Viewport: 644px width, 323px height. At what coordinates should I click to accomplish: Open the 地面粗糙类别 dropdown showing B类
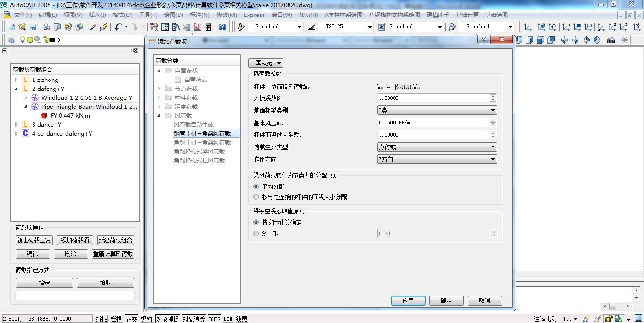click(x=437, y=110)
